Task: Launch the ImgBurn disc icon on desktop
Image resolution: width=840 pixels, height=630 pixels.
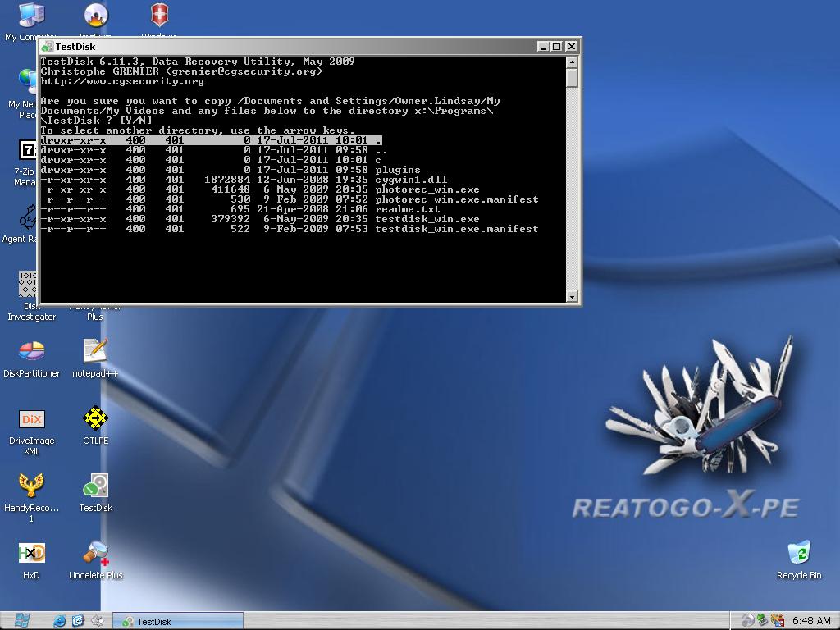Action: tap(96, 15)
